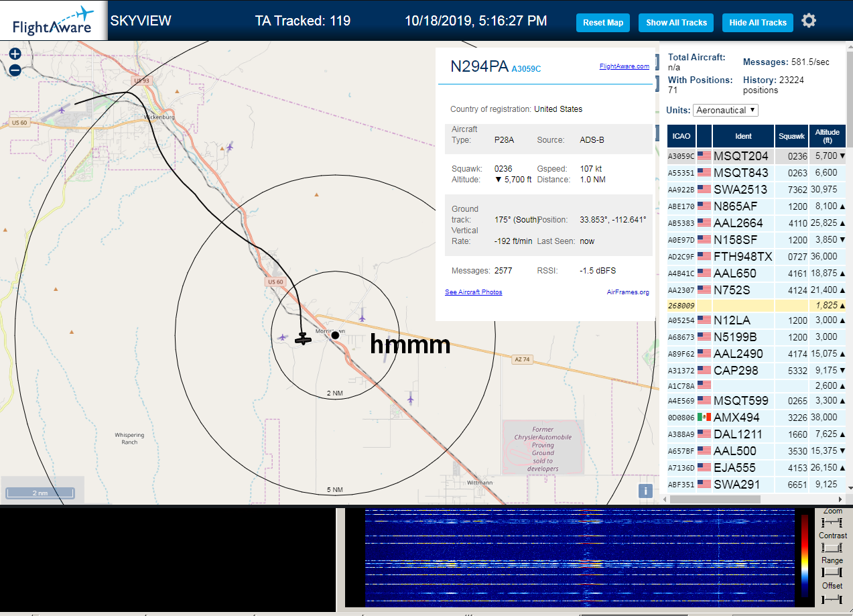Select the purple aircraft icon south of the 2 NM label
The width and height of the screenshot is (853, 616).
tap(410, 399)
